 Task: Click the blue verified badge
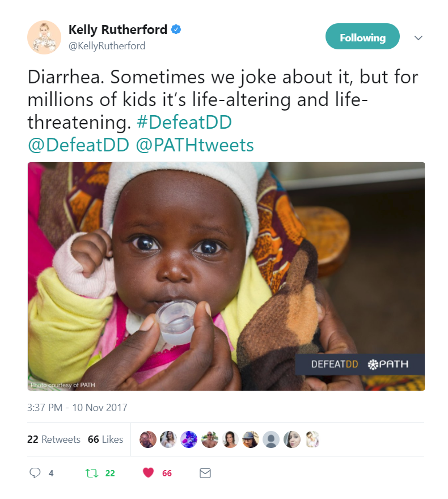pos(177,29)
